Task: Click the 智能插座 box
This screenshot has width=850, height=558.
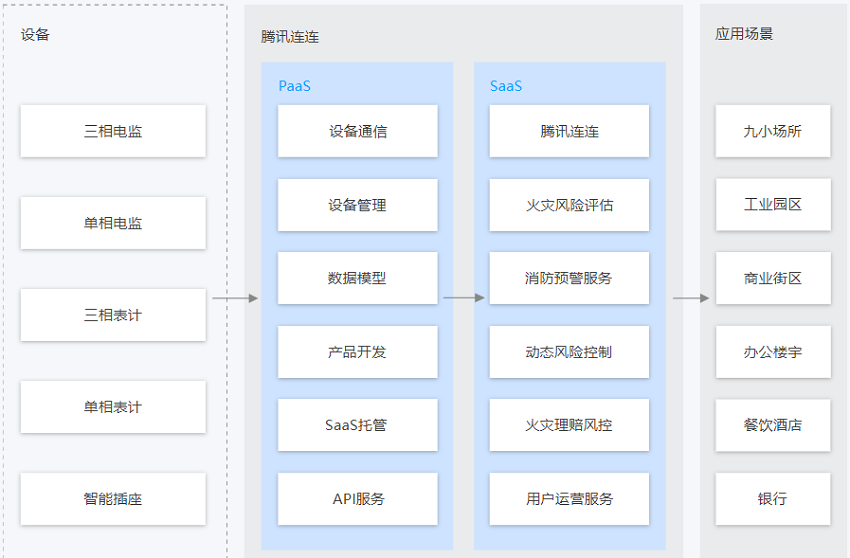Action: pos(113,499)
